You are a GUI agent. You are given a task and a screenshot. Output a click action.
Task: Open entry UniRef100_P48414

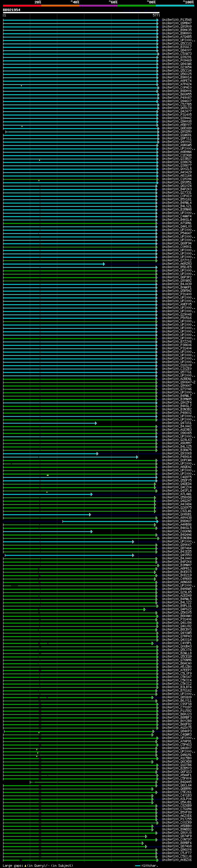(176, 457)
